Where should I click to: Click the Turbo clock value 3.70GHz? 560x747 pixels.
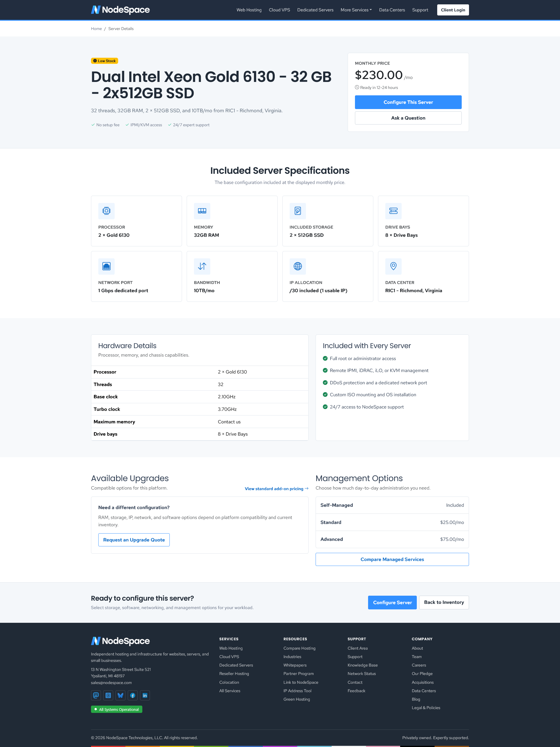click(227, 409)
